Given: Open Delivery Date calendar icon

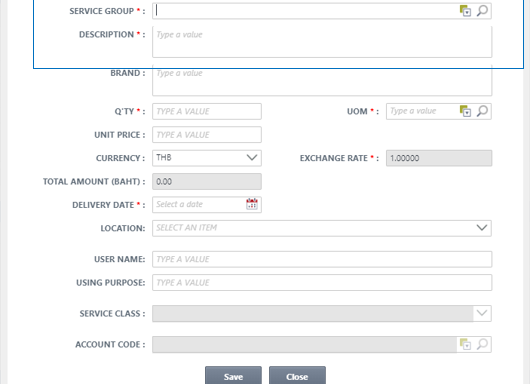Looking at the screenshot, I should (x=252, y=204).
